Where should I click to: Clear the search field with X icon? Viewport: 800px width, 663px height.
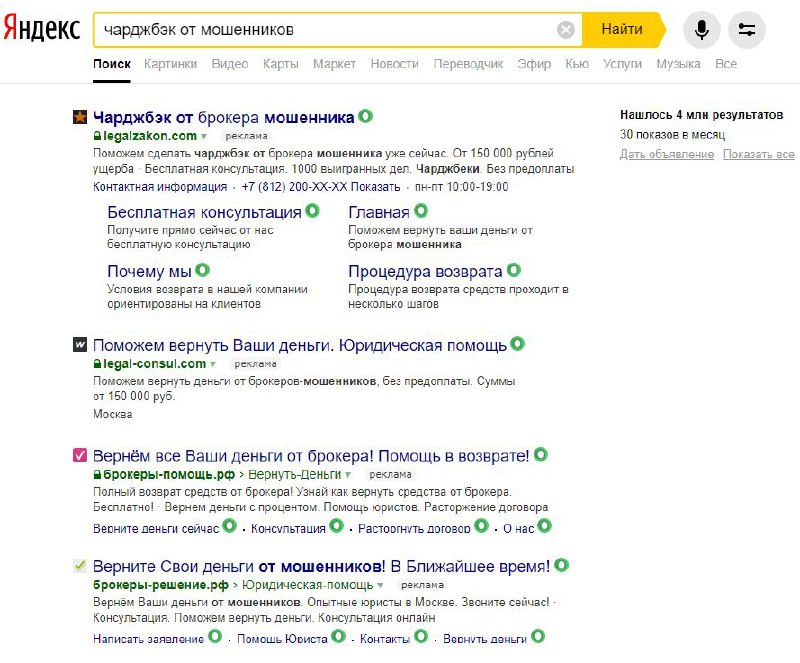(566, 30)
